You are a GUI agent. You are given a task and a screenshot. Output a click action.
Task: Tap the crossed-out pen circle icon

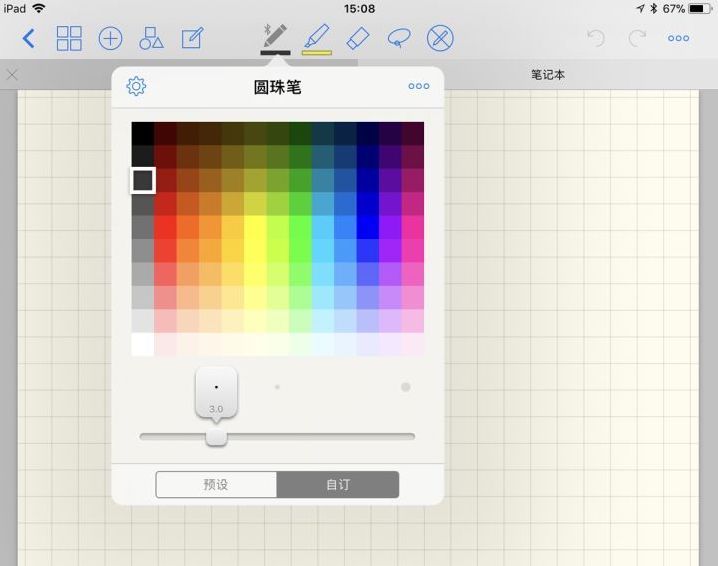pos(440,38)
